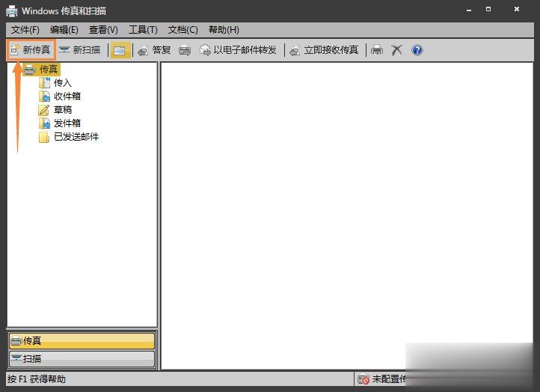Click the empty fax list pane
Screen dimensions: 540x392
click(x=347, y=216)
